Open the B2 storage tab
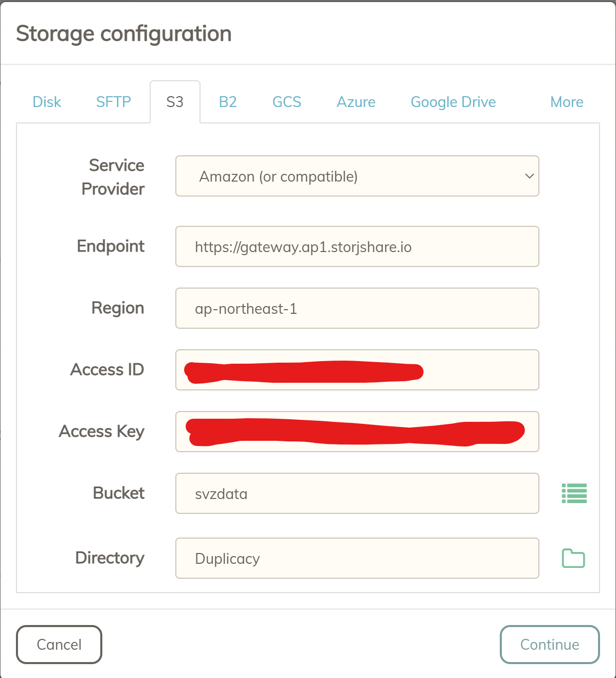616x678 pixels. 228,102
